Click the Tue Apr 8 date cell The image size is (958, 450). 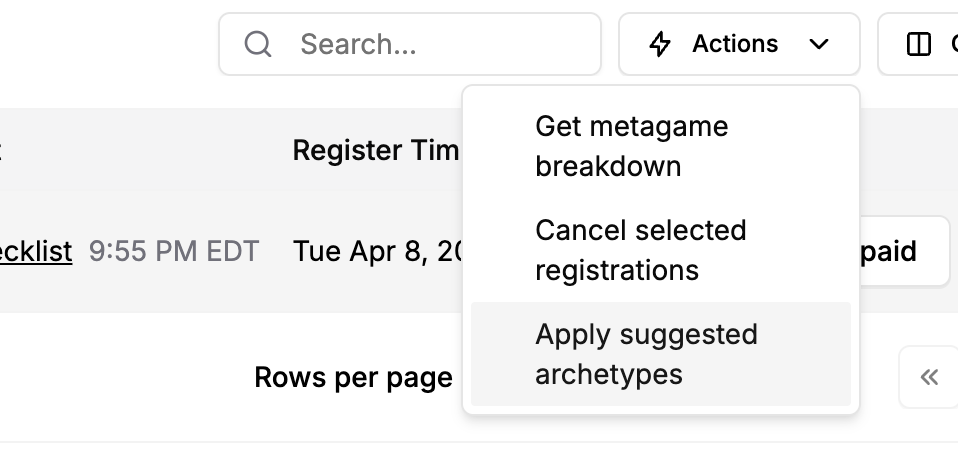coord(377,251)
